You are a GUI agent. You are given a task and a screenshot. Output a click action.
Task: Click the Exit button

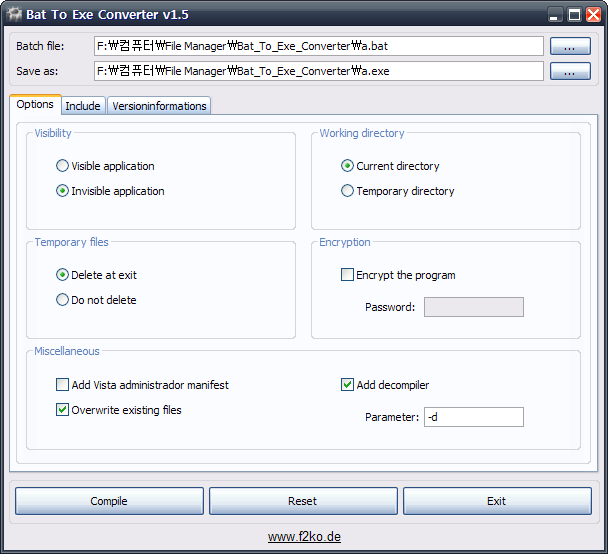point(497,501)
